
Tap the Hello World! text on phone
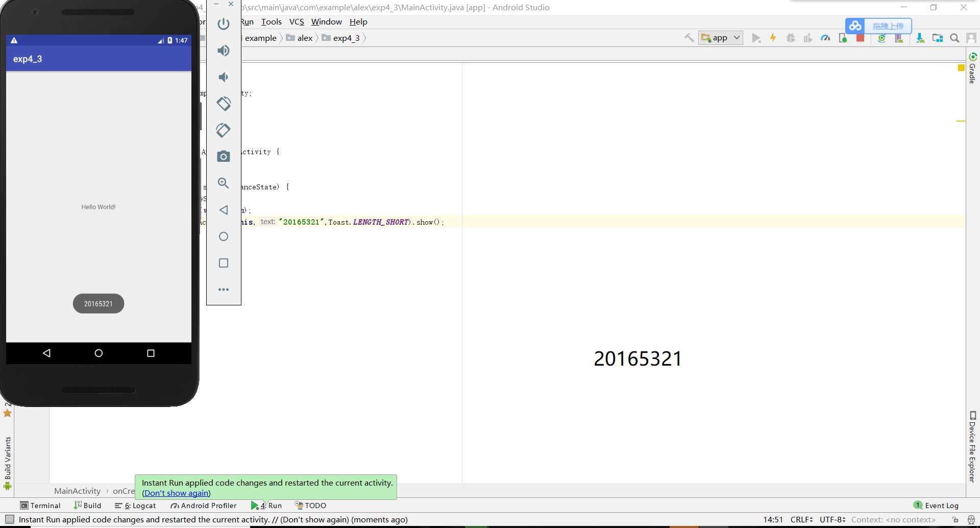pyautogui.click(x=99, y=207)
